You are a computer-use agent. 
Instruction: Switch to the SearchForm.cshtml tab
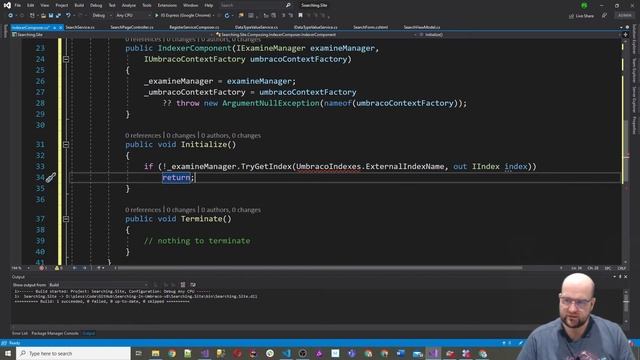pyautogui.click(x=371, y=27)
